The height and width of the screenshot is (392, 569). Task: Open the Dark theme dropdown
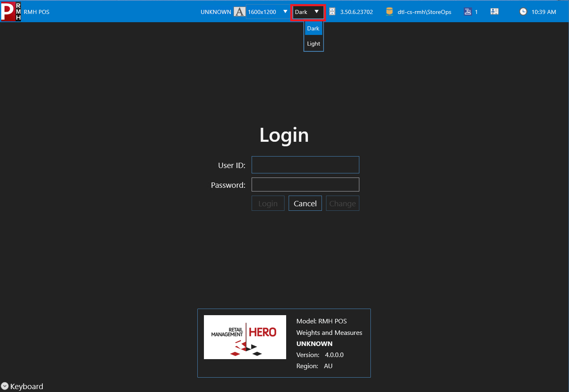[308, 12]
